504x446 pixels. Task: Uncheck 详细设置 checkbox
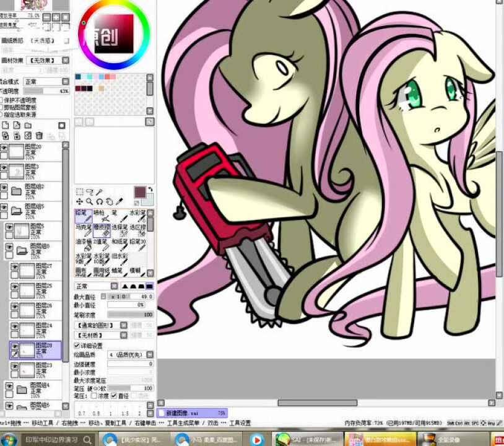[77, 346]
